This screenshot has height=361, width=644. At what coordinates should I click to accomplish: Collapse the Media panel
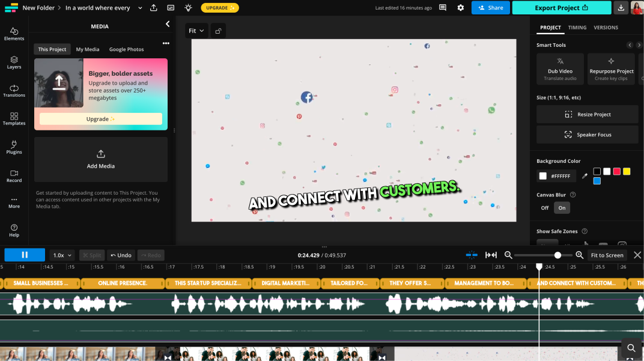(x=168, y=24)
